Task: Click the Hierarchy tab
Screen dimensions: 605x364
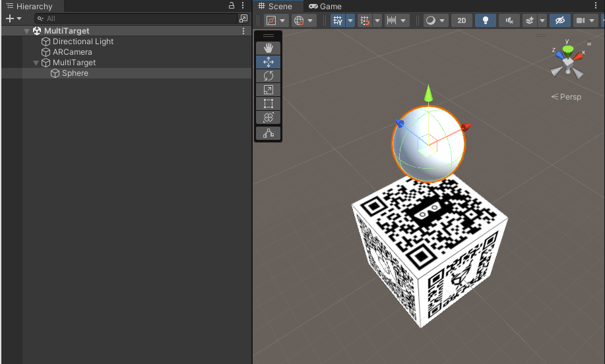Action: 30,6
